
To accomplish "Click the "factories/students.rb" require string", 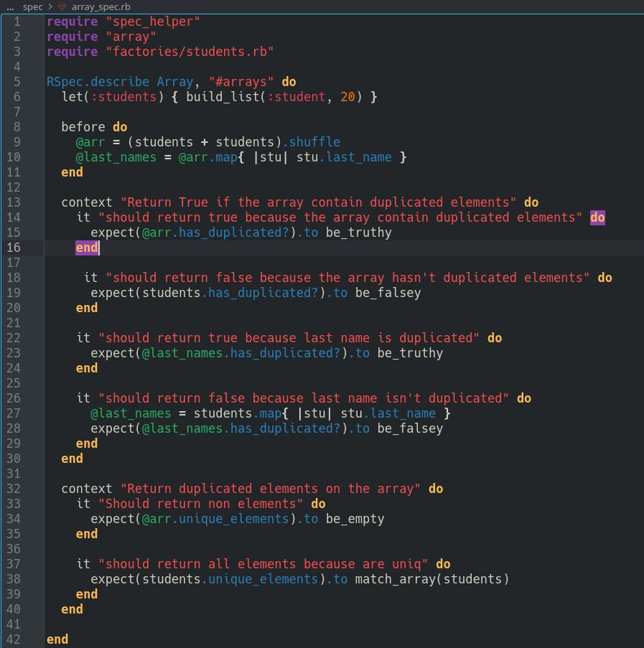I will (x=190, y=52).
